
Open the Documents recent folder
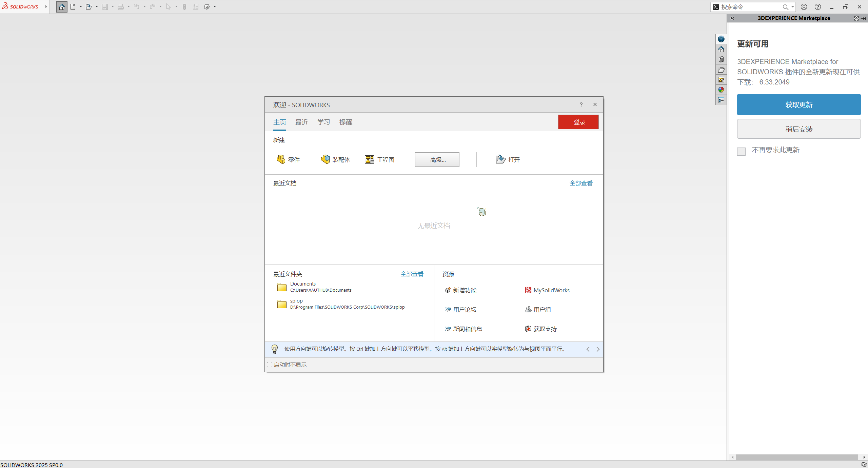314,287
